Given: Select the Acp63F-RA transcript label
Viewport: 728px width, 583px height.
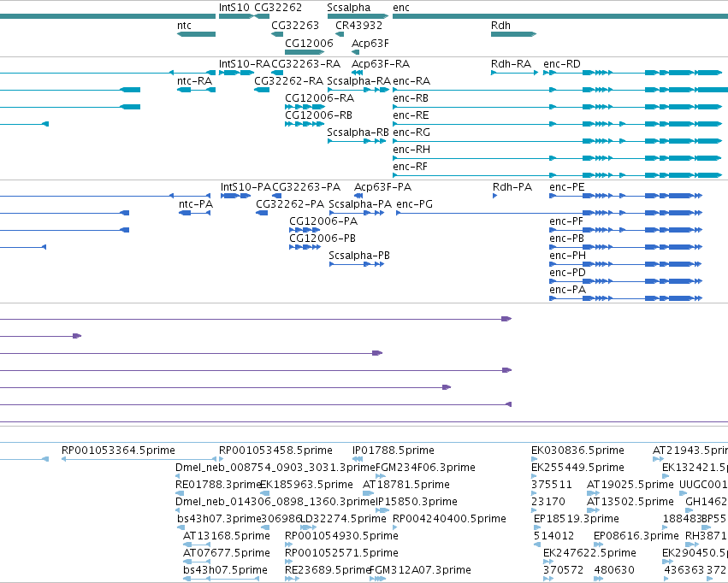Looking at the screenshot, I should [x=381, y=64].
